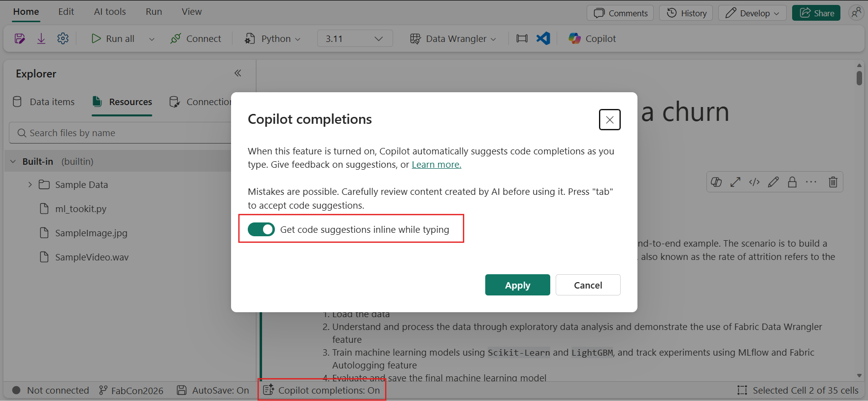
Task: Click Copilot completions: On status item
Action: pyautogui.click(x=322, y=390)
